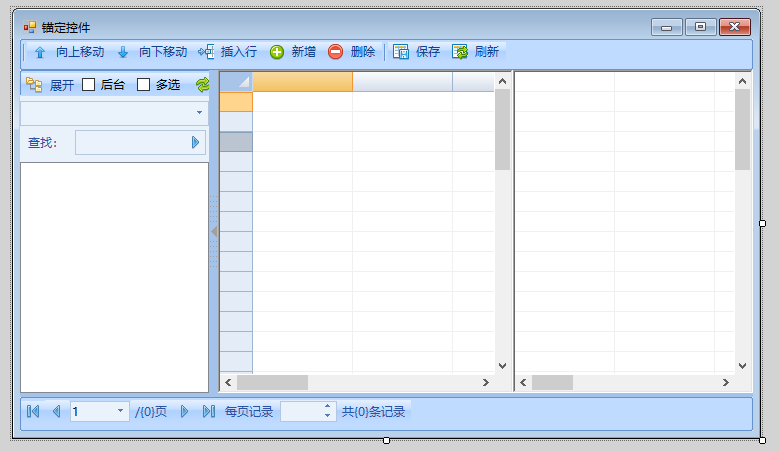This screenshot has height=452, width=780.
Task: Select the first orange row header
Action: click(x=236, y=102)
